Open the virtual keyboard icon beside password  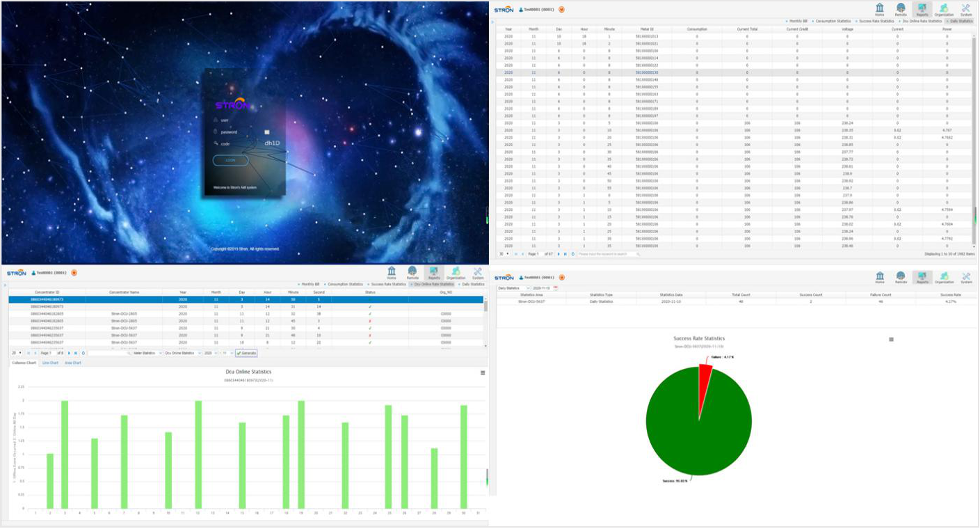click(x=266, y=132)
